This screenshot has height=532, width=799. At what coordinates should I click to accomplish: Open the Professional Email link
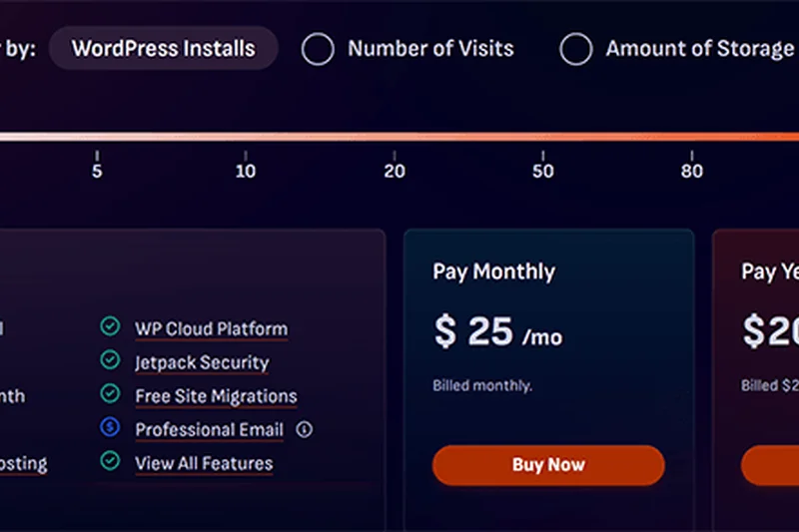(209, 430)
